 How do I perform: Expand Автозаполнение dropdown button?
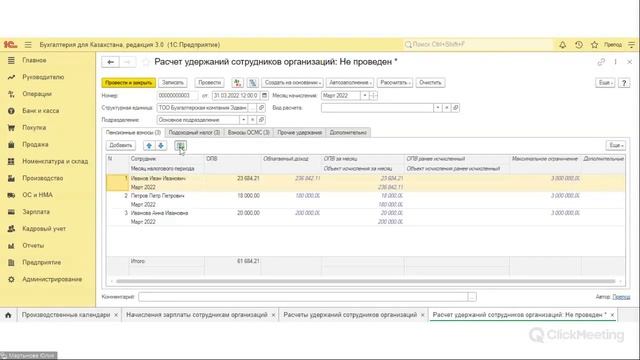[350, 82]
